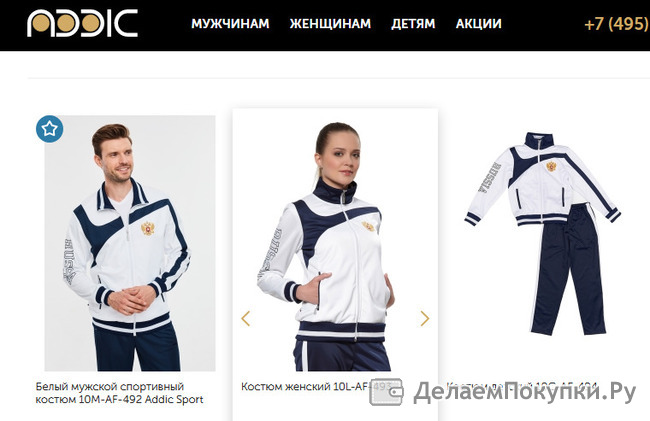Screen dimensions: 650x421
Task: Open the МУЖЧИНАМ menu section
Action: click(x=230, y=24)
